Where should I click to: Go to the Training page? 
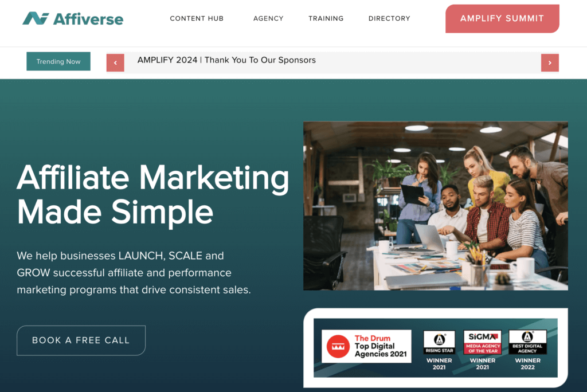pos(326,18)
